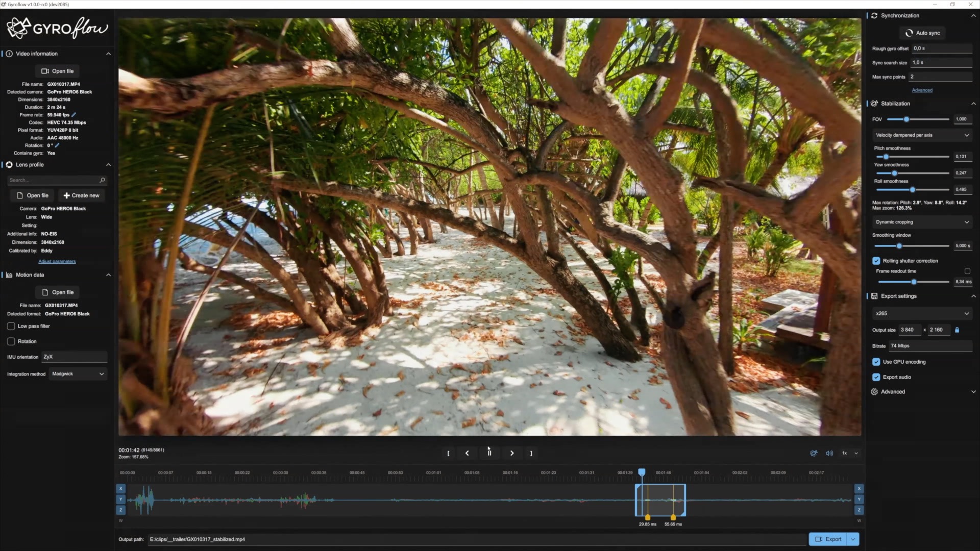
Task: Click the Synchronization section icon
Action: point(874,16)
